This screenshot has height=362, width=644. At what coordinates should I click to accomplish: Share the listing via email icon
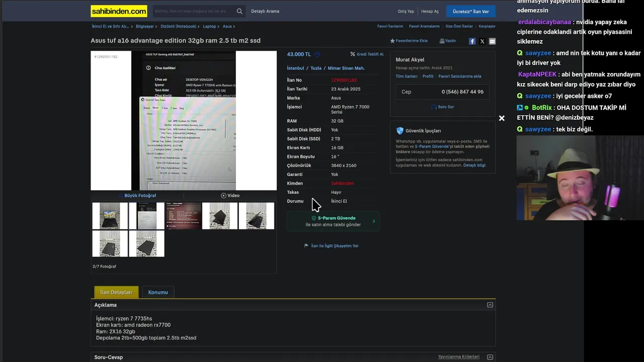(x=492, y=41)
